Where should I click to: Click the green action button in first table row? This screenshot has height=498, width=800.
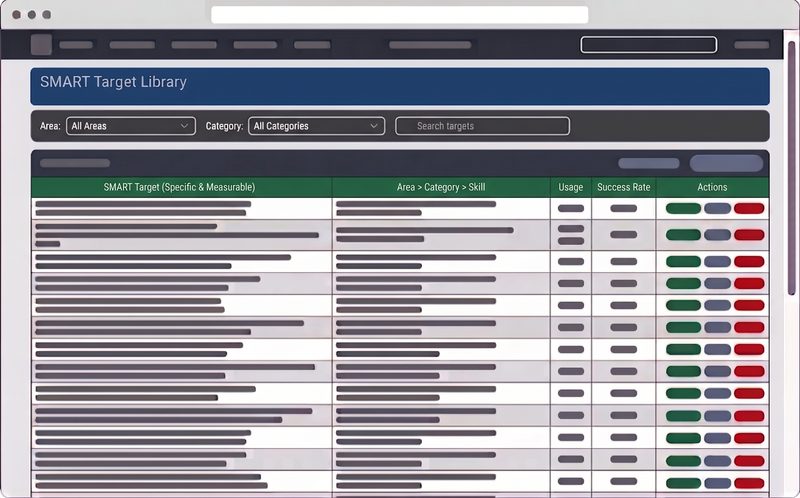pyautogui.click(x=683, y=208)
